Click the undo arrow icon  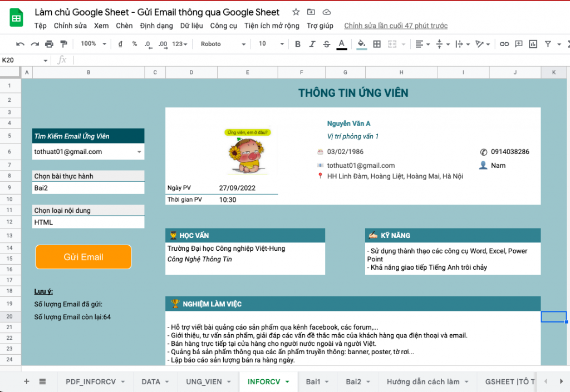[20, 44]
